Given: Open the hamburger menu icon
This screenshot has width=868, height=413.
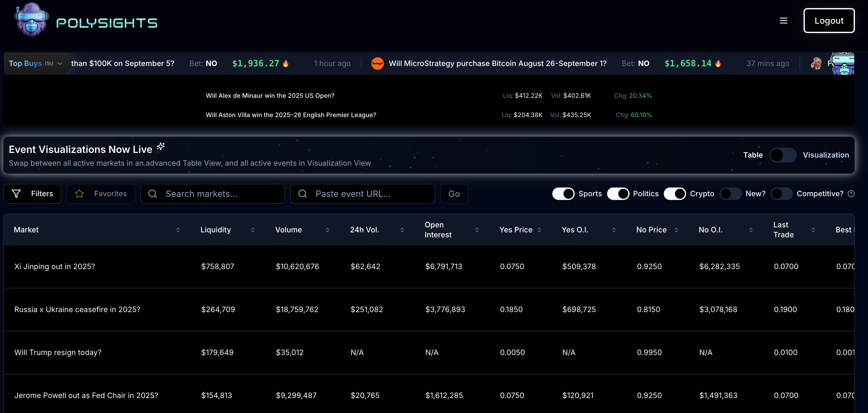Looking at the screenshot, I should (783, 21).
